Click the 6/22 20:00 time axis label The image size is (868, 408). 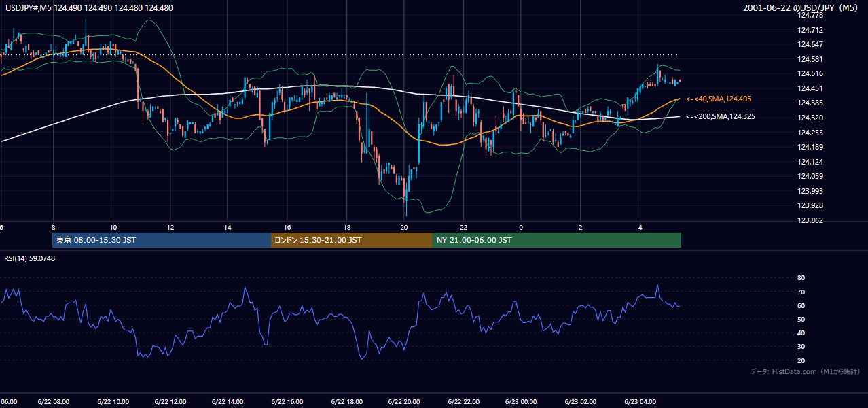404,402
